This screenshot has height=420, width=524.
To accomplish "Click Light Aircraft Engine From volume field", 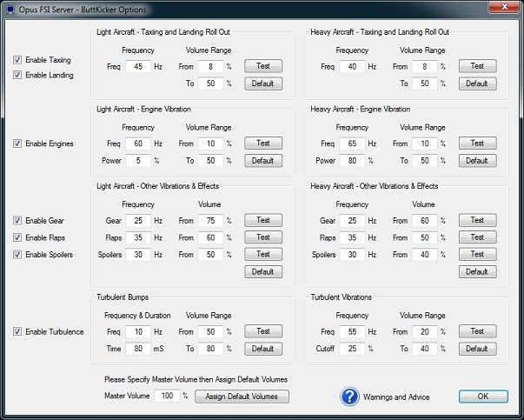I will click(210, 143).
